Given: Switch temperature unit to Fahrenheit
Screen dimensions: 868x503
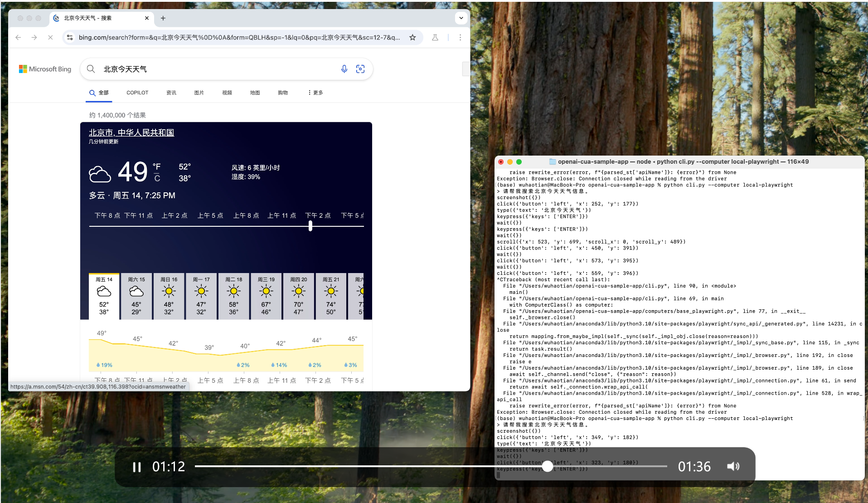Looking at the screenshot, I should click(x=157, y=166).
